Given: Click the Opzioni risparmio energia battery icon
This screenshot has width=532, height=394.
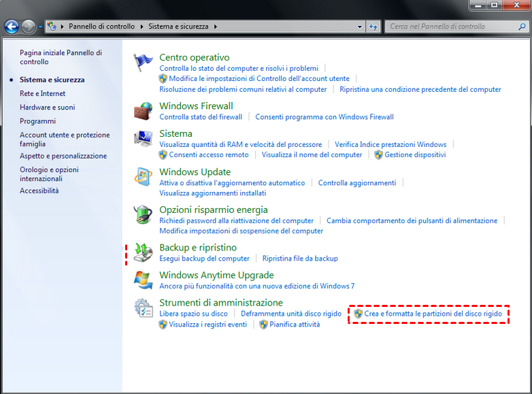Looking at the screenshot, I should pos(143,215).
